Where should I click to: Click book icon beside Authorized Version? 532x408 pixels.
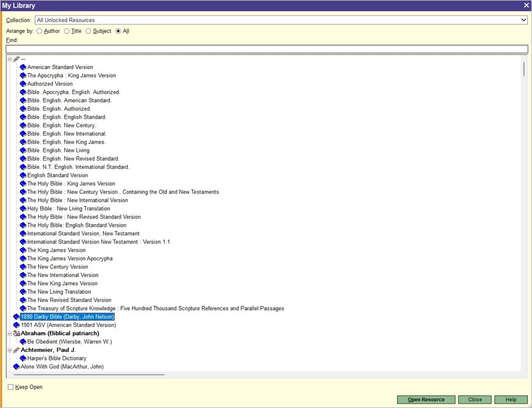click(x=23, y=84)
